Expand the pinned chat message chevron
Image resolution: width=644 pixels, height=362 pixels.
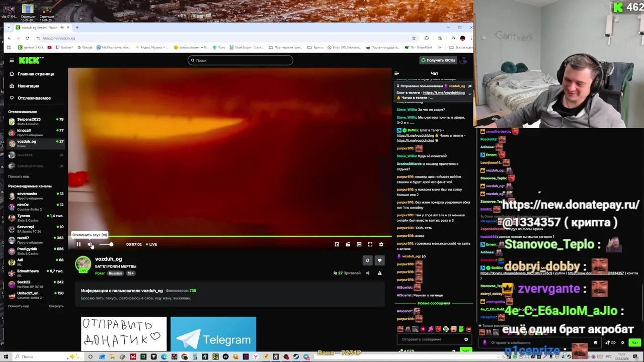pyautogui.click(x=470, y=94)
